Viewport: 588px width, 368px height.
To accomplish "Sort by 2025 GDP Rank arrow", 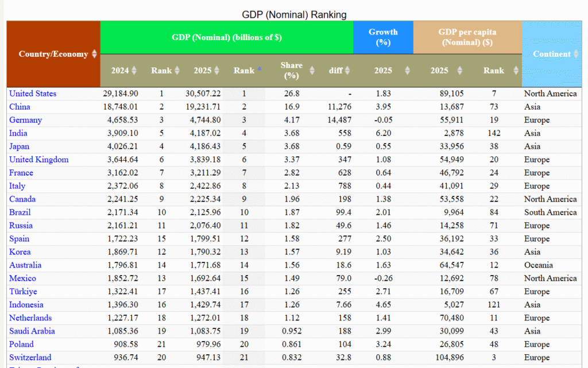I will tap(259, 68).
